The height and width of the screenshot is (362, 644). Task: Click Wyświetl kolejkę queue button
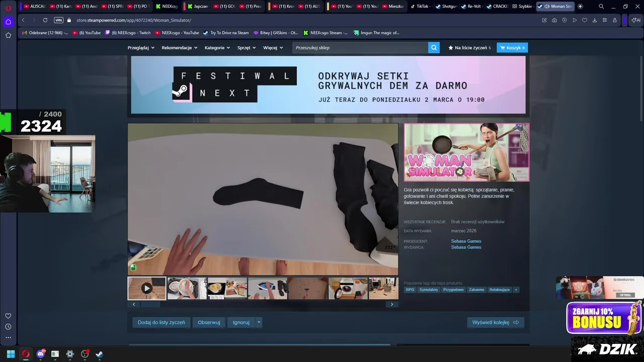(x=496, y=322)
